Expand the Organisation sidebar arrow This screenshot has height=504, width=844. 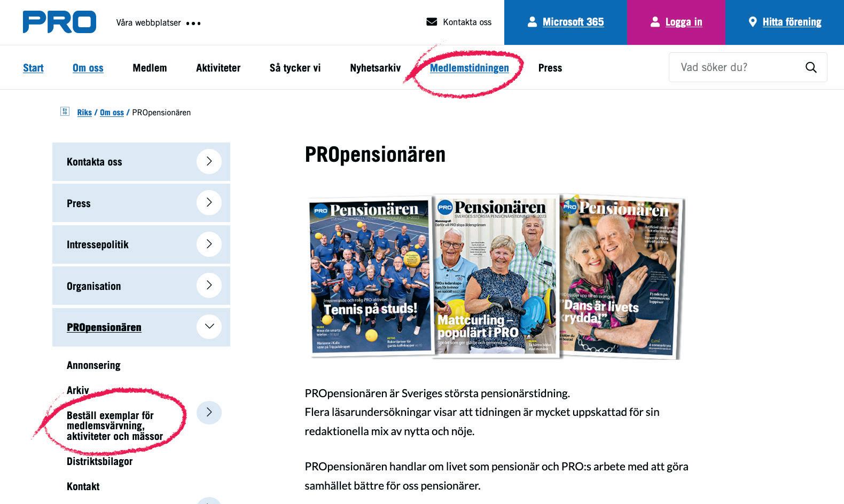[x=209, y=285]
